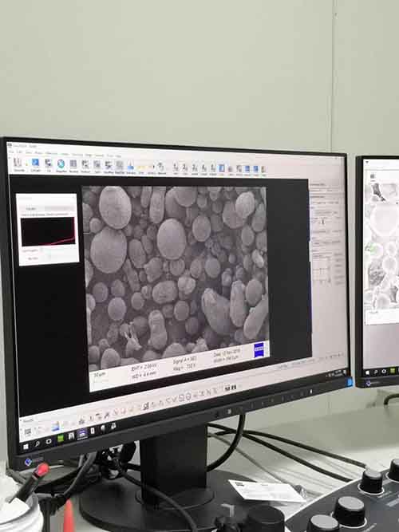Click the blue circular globe toolbar icon
Viewport: 399px width, 532px height.
tap(61, 164)
